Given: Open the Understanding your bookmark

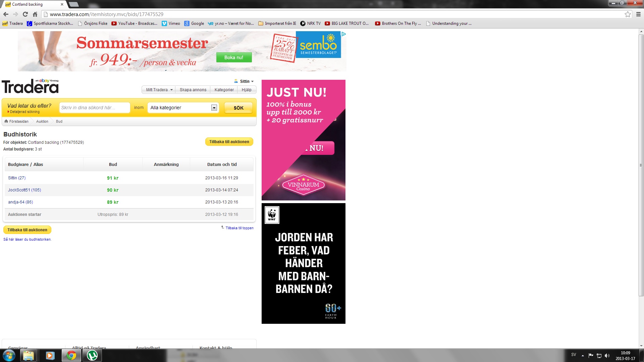Looking at the screenshot, I should pos(448,23).
